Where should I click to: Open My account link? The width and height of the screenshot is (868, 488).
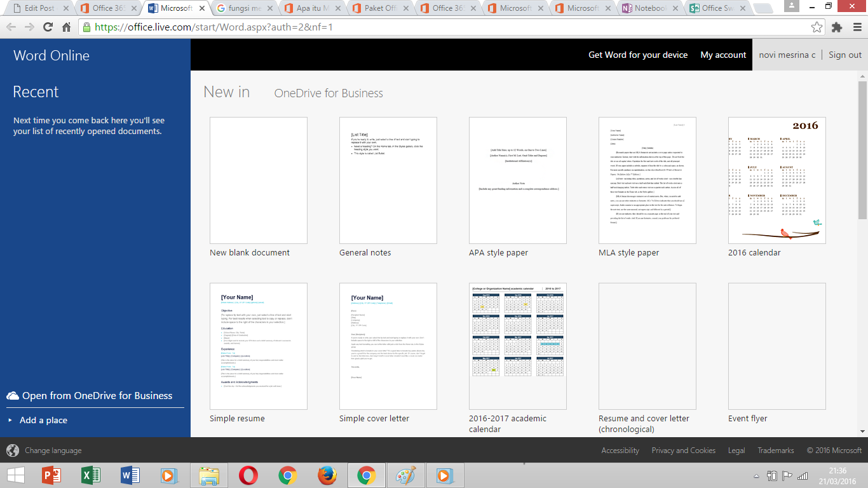tap(723, 55)
